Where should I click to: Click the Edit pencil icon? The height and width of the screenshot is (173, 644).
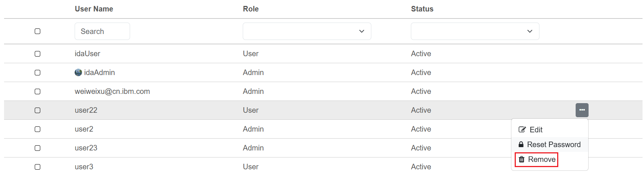[522, 129]
